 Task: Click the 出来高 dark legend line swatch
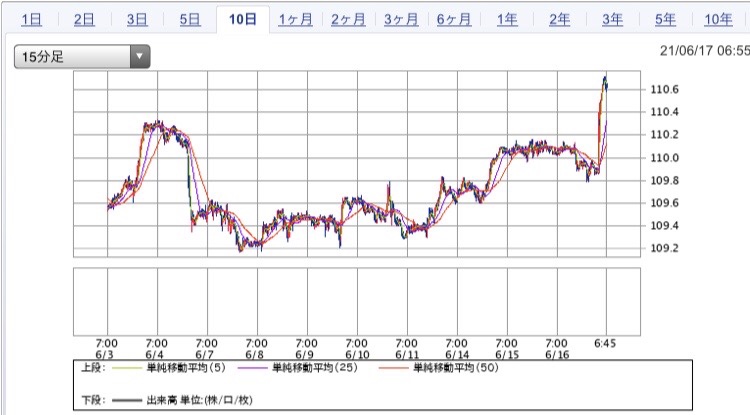[x=127, y=401]
